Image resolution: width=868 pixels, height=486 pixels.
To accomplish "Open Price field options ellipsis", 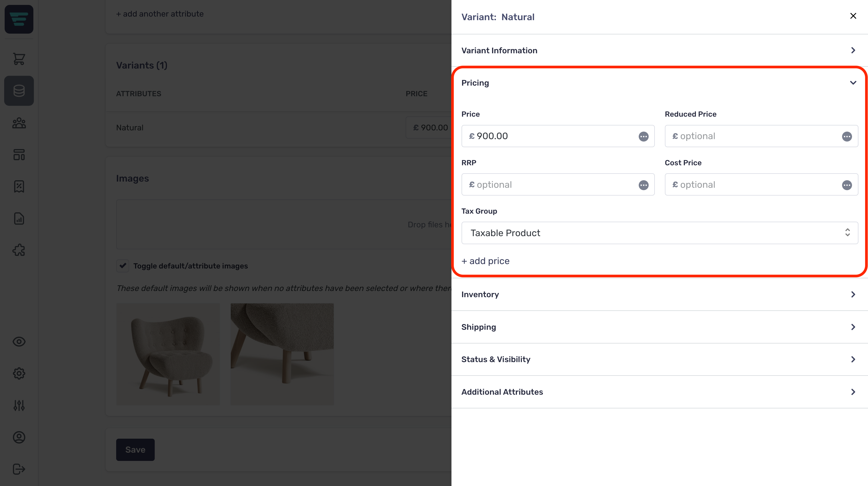I will 643,136.
